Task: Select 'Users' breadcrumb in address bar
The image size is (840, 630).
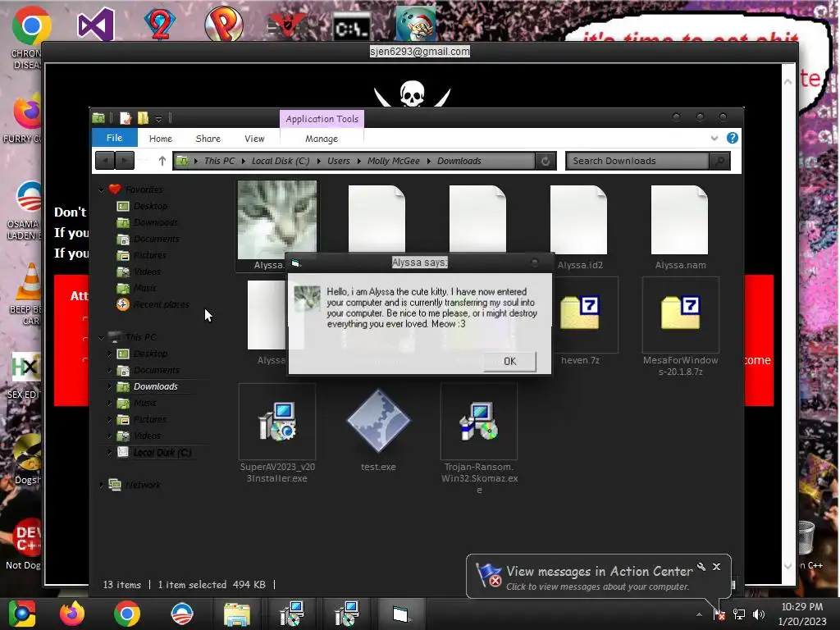Action: click(x=339, y=161)
